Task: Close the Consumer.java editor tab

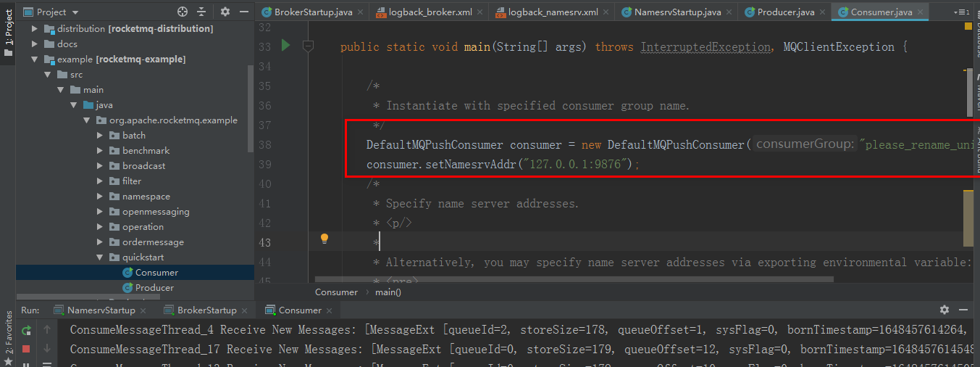Action: [921, 12]
